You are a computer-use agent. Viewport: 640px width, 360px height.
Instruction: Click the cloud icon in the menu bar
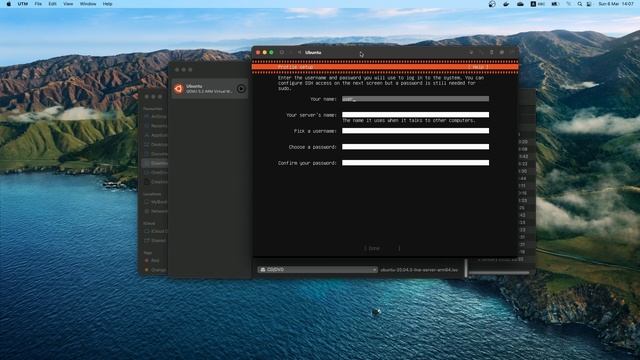tap(520, 4)
